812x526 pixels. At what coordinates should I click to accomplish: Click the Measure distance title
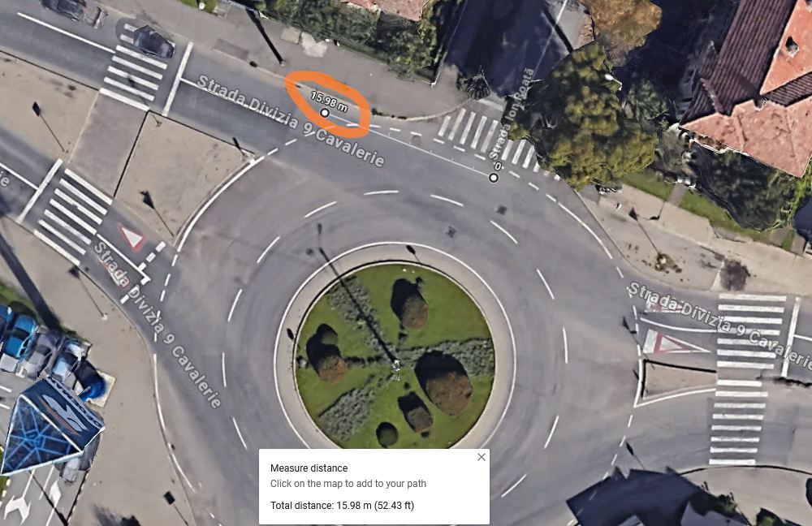coord(309,468)
